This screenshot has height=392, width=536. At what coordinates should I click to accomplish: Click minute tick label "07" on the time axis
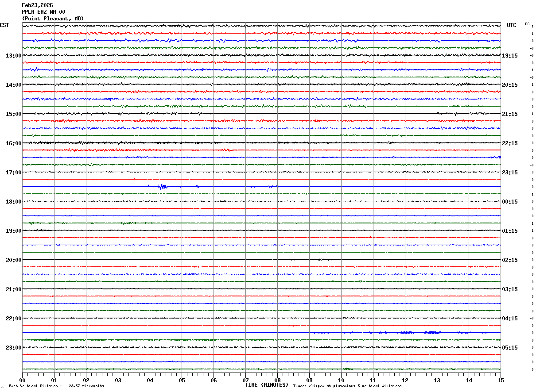coord(246,380)
